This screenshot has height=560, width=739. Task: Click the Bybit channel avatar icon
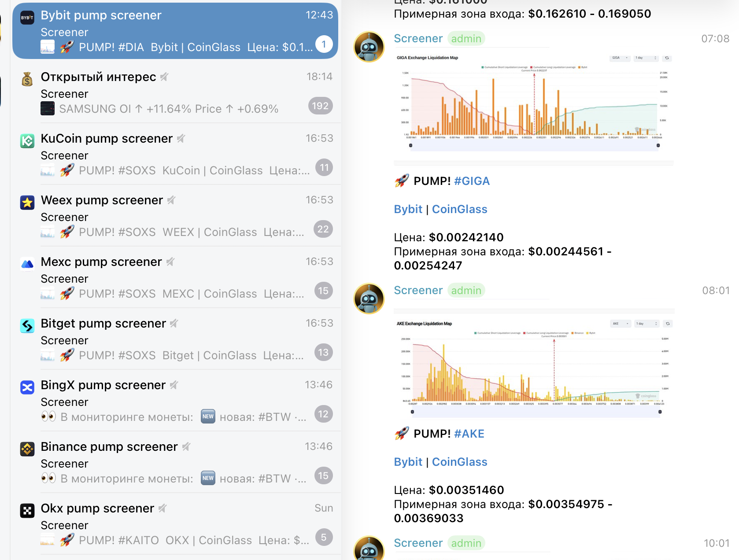point(27,18)
